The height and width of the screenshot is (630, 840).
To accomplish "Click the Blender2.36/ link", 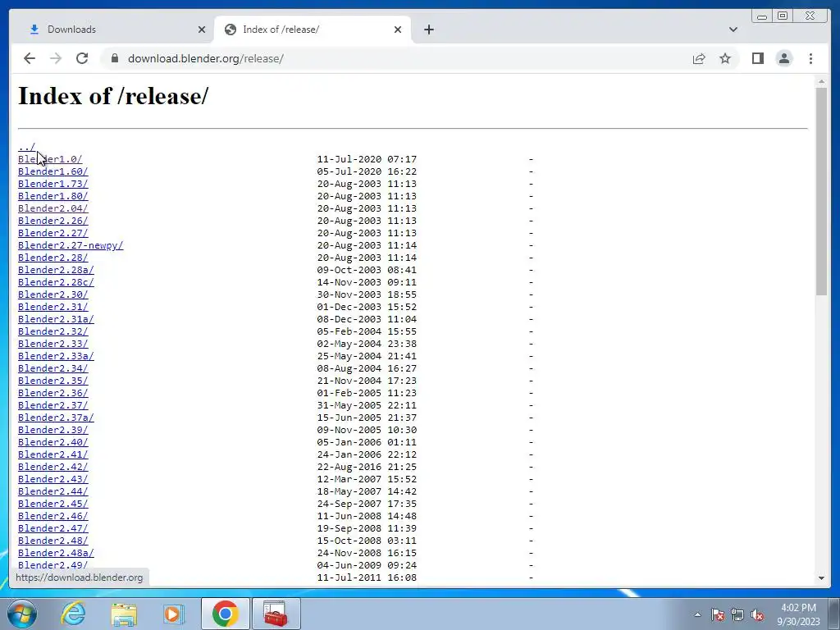I will 52,393.
